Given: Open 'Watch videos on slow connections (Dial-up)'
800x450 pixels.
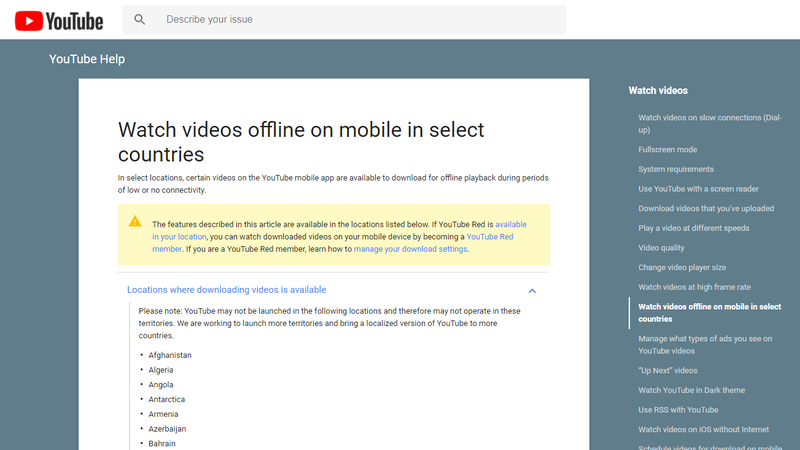Looking at the screenshot, I should (710, 124).
